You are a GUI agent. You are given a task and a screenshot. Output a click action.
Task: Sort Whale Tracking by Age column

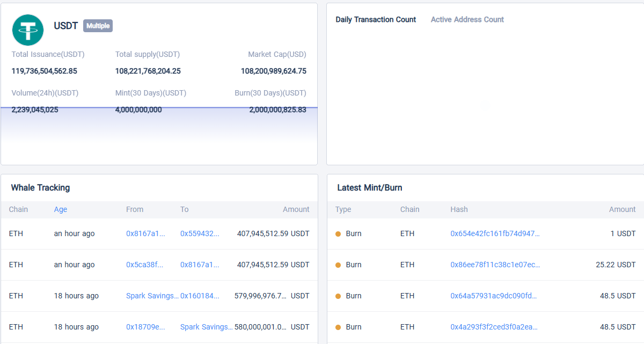tap(61, 209)
